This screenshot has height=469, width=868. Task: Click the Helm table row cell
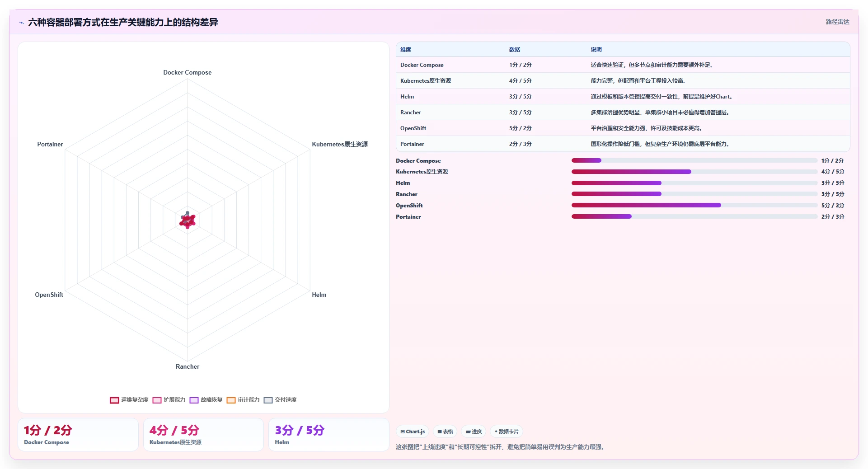tap(407, 97)
